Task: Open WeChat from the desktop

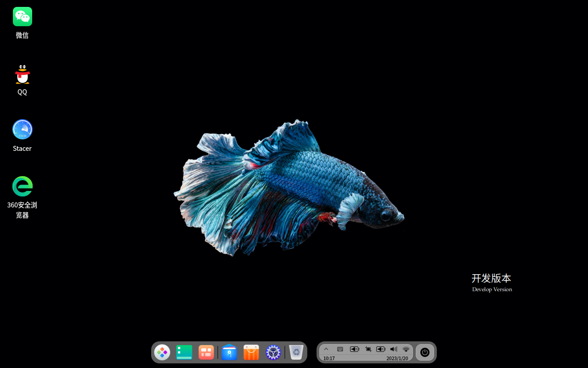Action: point(22,17)
